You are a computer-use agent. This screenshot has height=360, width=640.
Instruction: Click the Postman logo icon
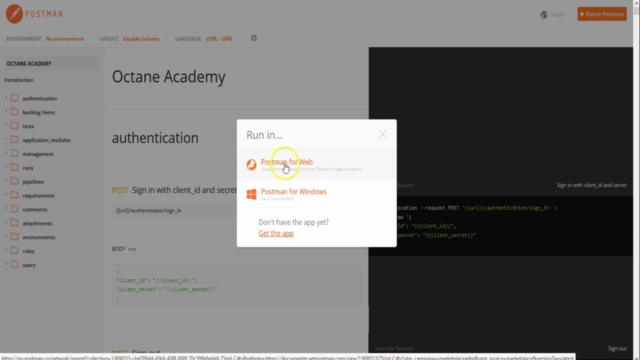coord(14,14)
